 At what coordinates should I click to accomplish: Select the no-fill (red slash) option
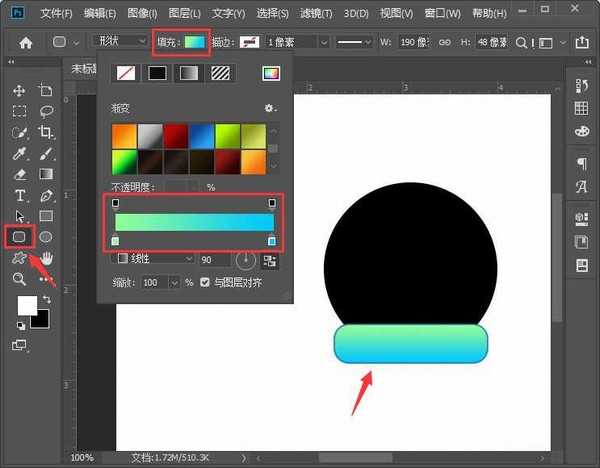point(126,73)
